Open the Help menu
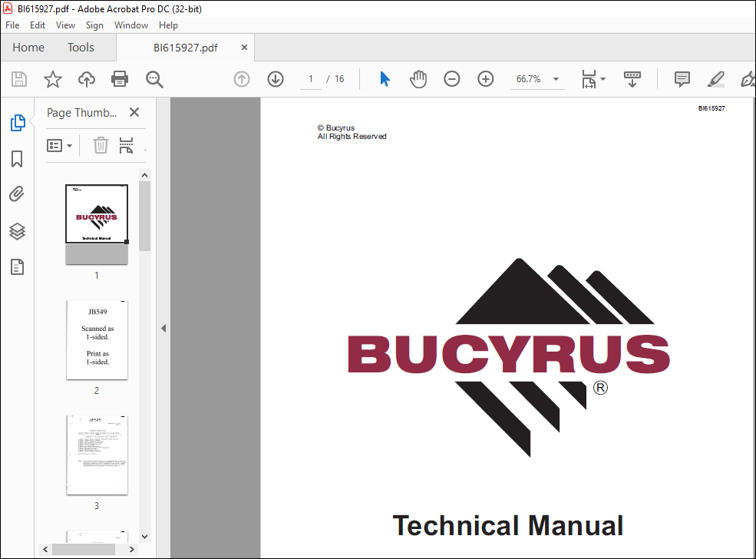Viewport: 756px width, 559px height. [168, 25]
